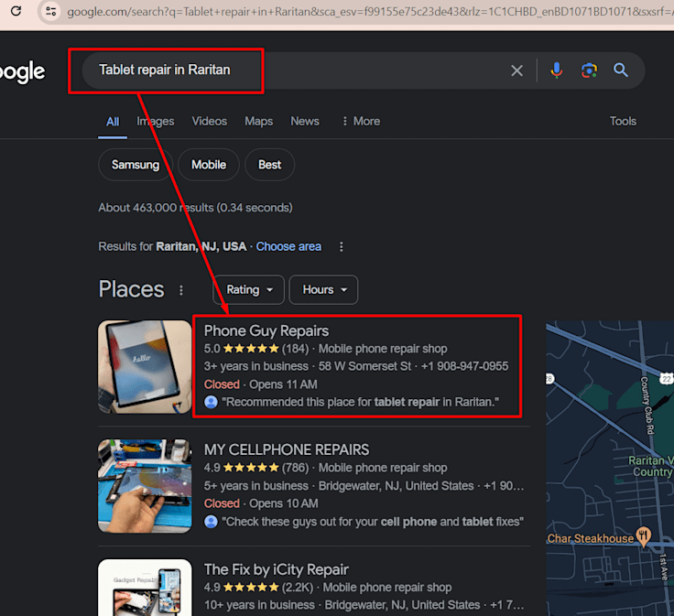Click Char Steakhouse label on map

(590, 539)
